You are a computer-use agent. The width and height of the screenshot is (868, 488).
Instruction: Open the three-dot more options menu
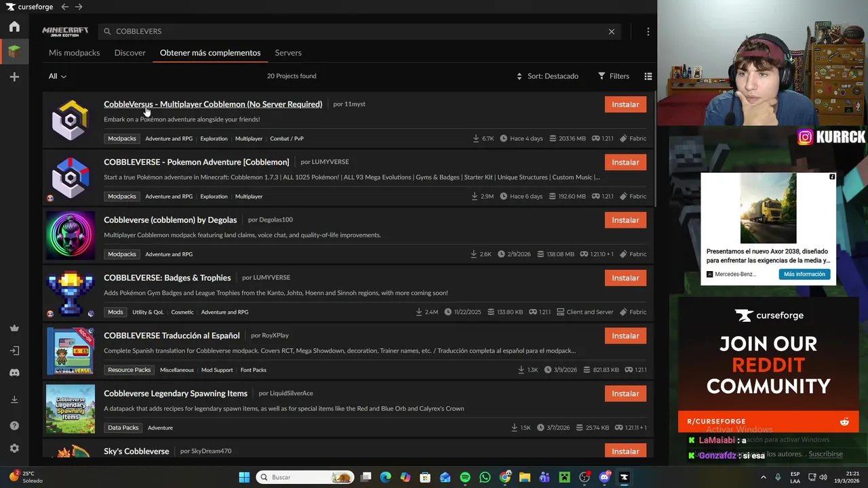[x=648, y=31]
